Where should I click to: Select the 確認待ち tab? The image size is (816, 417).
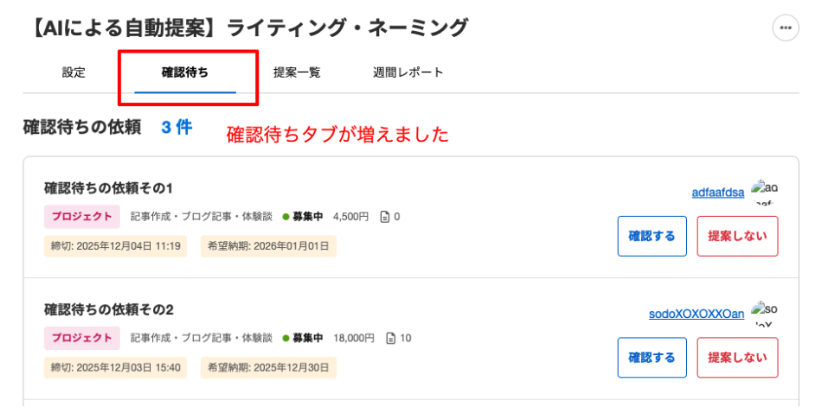pyautogui.click(x=185, y=72)
